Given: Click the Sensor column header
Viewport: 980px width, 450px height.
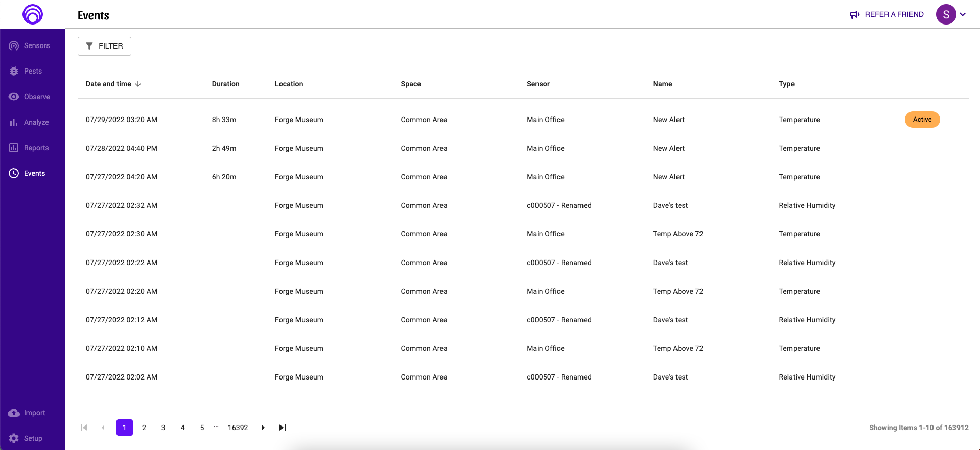Looking at the screenshot, I should pyautogui.click(x=538, y=84).
